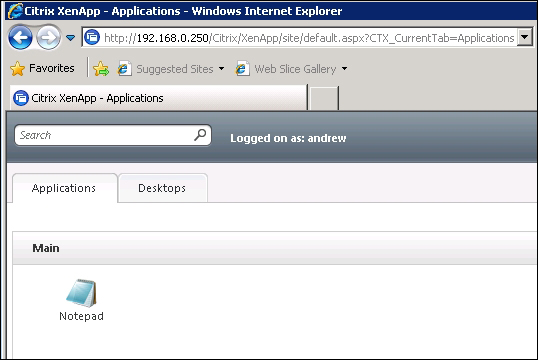The height and width of the screenshot is (360, 538).
Task: Click the Logged on as: andrew text
Action: 288,138
